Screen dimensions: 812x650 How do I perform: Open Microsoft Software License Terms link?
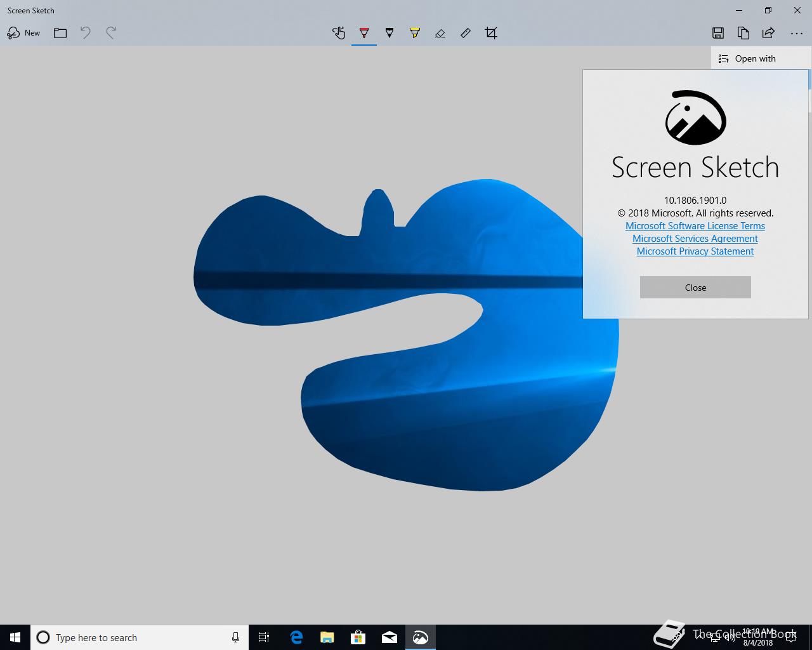coord(695,226)
